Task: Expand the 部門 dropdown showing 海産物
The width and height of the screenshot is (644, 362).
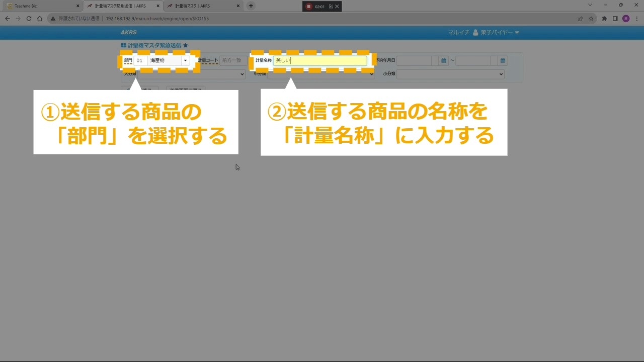Action: click(x=185, y=61)
